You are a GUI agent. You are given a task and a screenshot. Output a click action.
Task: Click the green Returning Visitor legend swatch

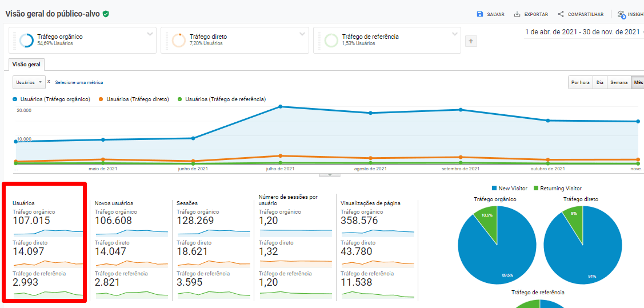pos(536,188)
